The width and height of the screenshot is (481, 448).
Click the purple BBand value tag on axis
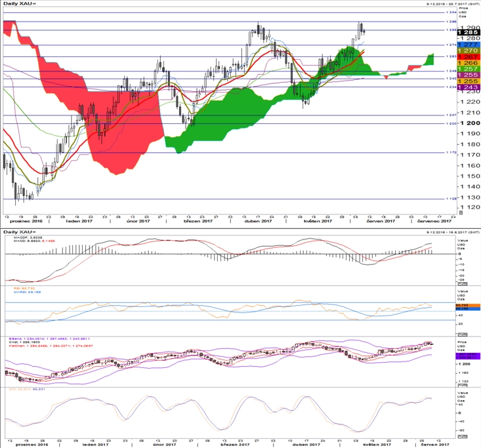tap(467, 356)
